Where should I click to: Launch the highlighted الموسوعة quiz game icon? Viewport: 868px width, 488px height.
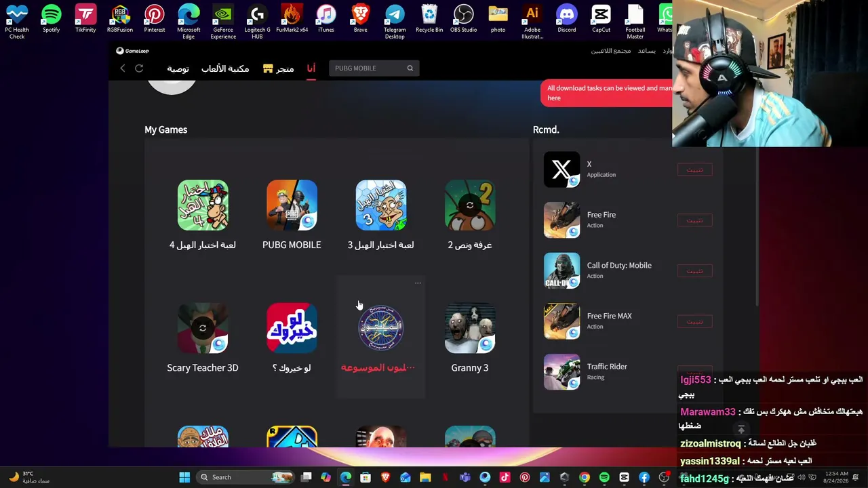pyautogui.click(x=381, y=328)
